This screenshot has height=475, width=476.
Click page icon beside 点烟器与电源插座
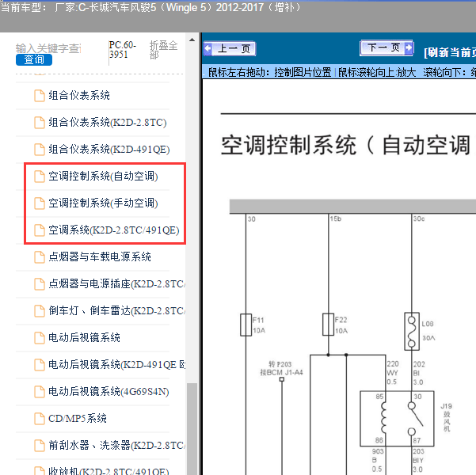click(x=39, y=284)
